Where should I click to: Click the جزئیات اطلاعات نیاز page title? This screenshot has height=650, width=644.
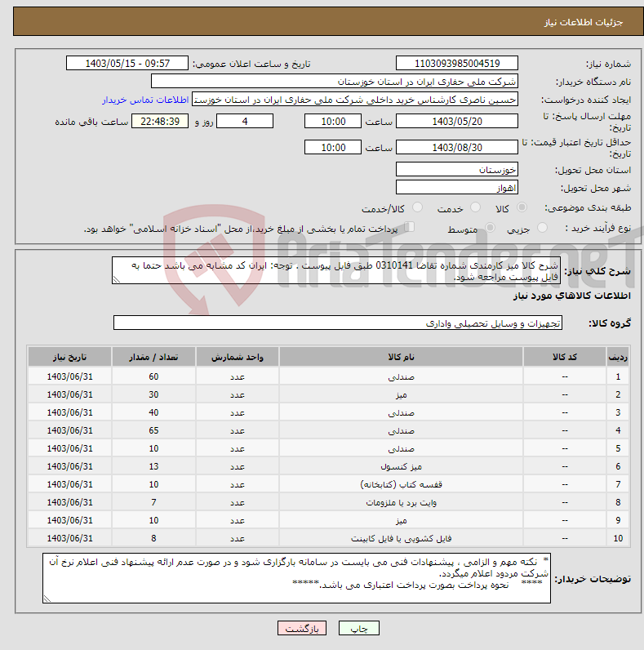pos(584,22)
